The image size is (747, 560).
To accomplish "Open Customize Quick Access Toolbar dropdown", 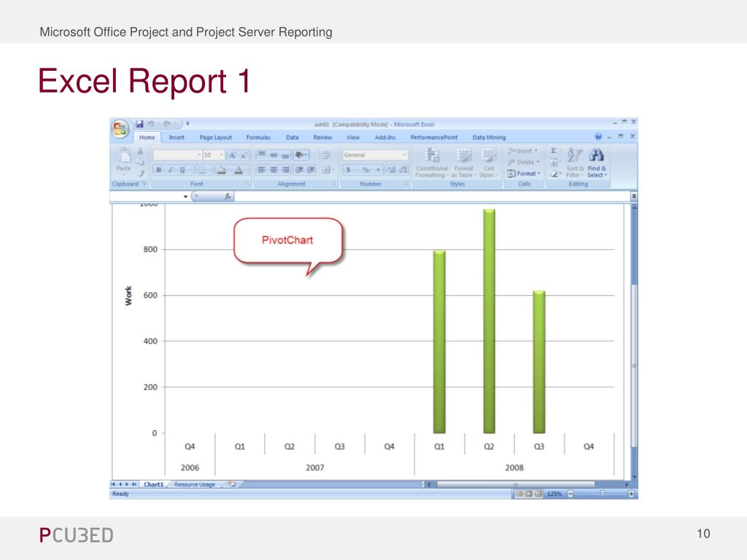I will pyautogui.click(x=187, y=124).
